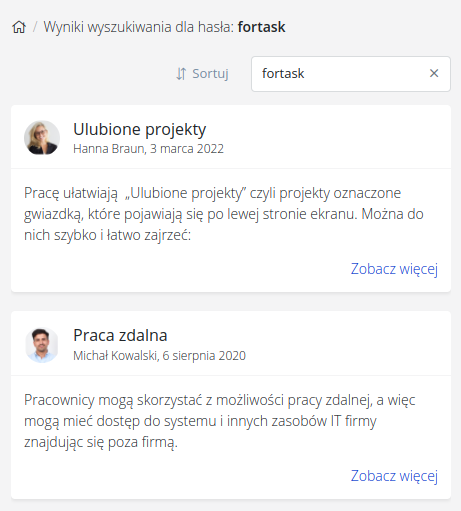This screenshot has height=511, width=461.
Task: Select Michał Kowalski's avatar photo
Action: pos(42,345)
